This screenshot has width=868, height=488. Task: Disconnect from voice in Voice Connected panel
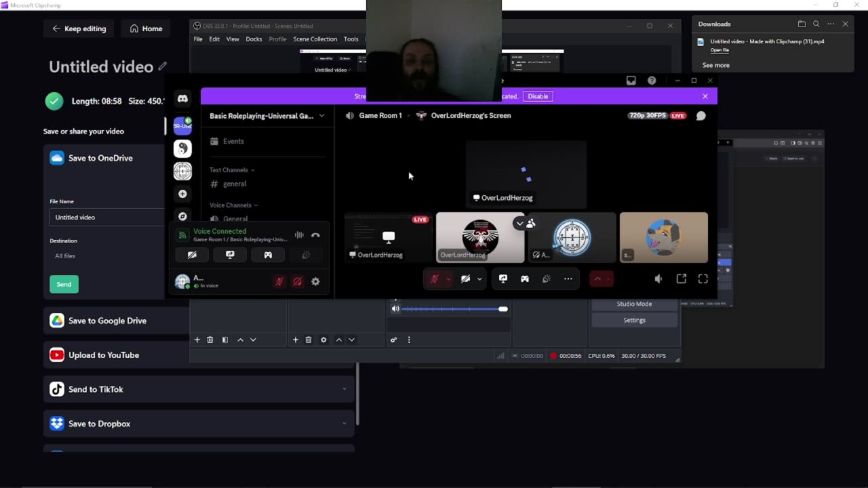click(x=315, y=235)
